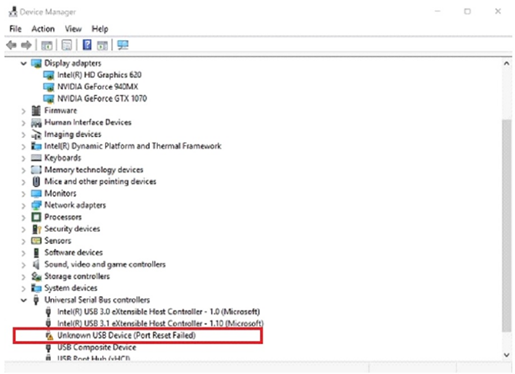Image resolution: width=515 pixels, height=374 pixels.
Task: Close the Device Manager window
Action: coord(498,11)
